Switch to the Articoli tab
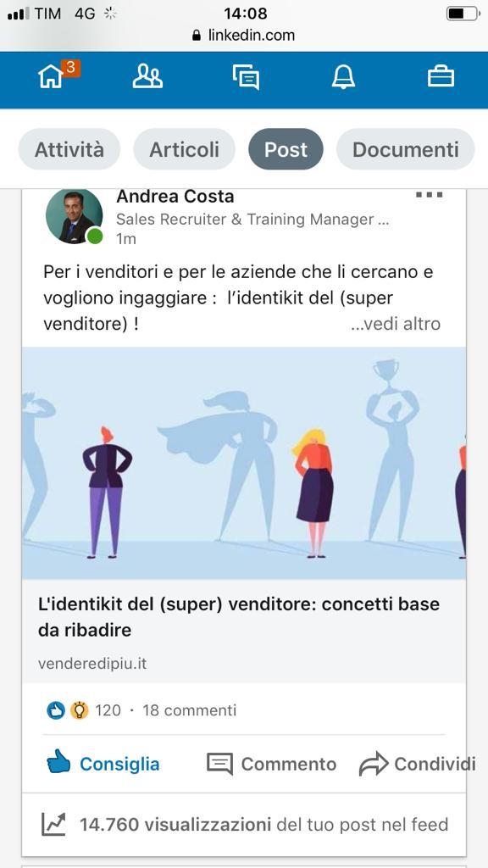This screenshot has height=868, width=488. (x=184, y=149)
